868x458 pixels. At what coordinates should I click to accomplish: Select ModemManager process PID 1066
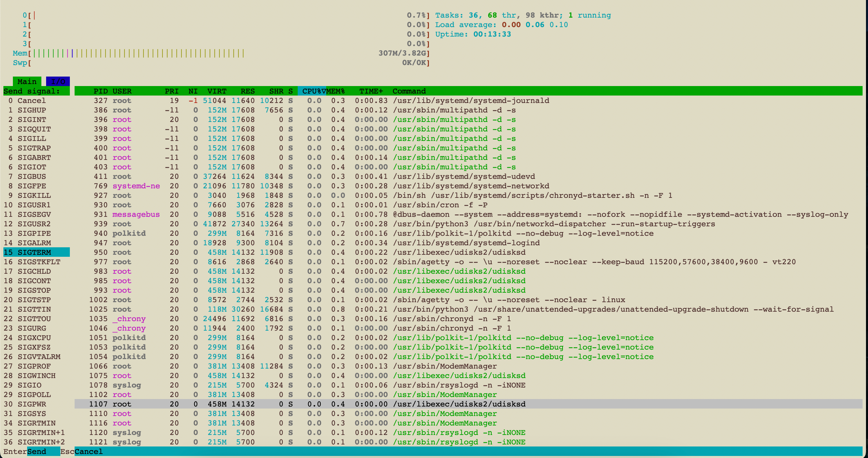468,366
